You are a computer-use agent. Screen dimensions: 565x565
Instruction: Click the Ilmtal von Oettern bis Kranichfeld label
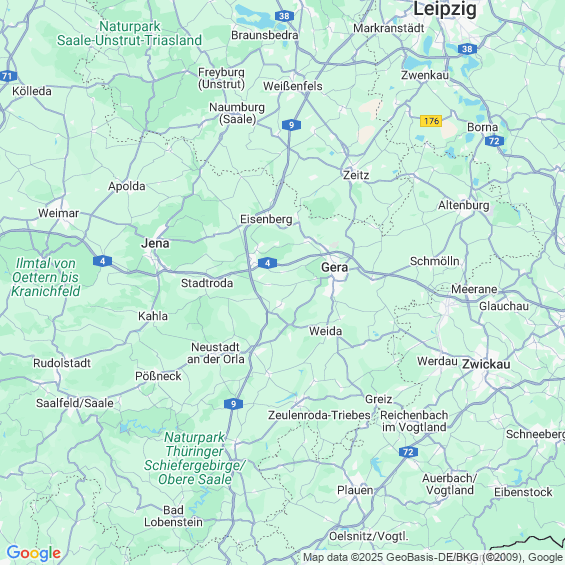tap(45, 277)
